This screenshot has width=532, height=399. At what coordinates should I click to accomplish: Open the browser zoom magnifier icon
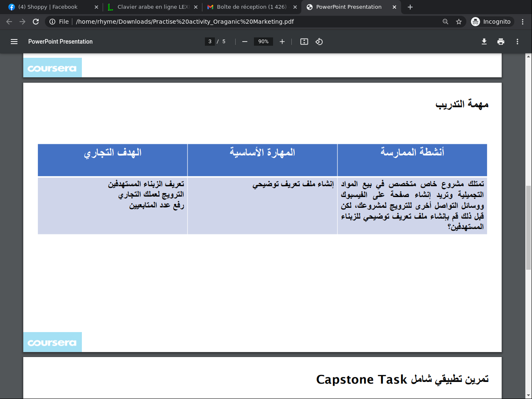[446, 22]
